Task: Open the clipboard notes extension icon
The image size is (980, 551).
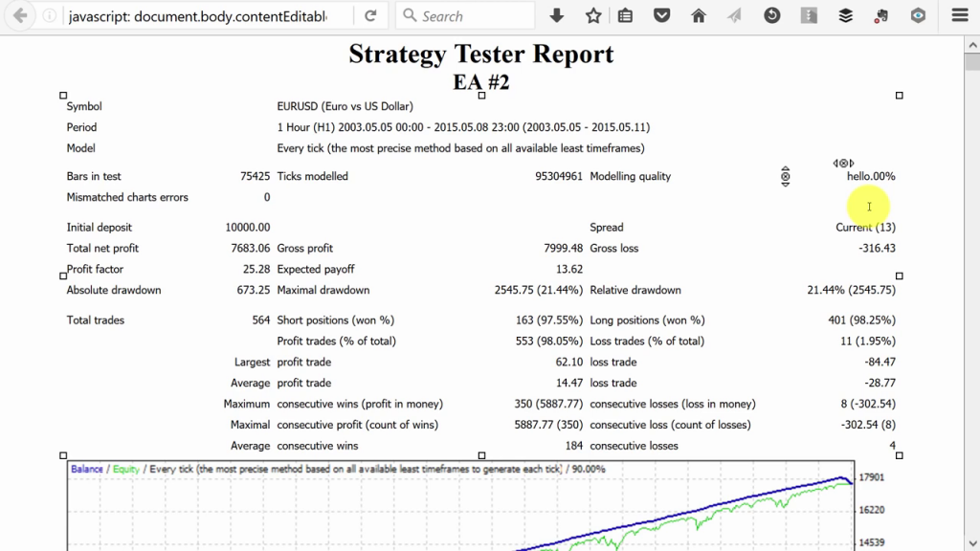Action: point(625,15)
